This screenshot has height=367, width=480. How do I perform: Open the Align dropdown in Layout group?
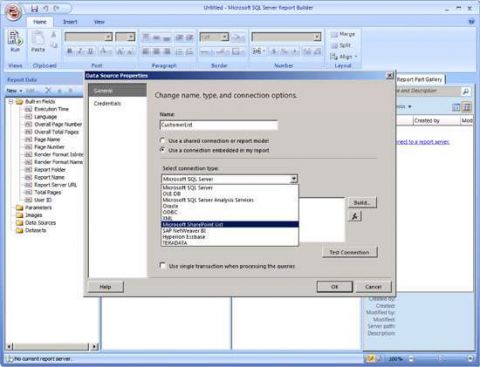tap(344, 57)
